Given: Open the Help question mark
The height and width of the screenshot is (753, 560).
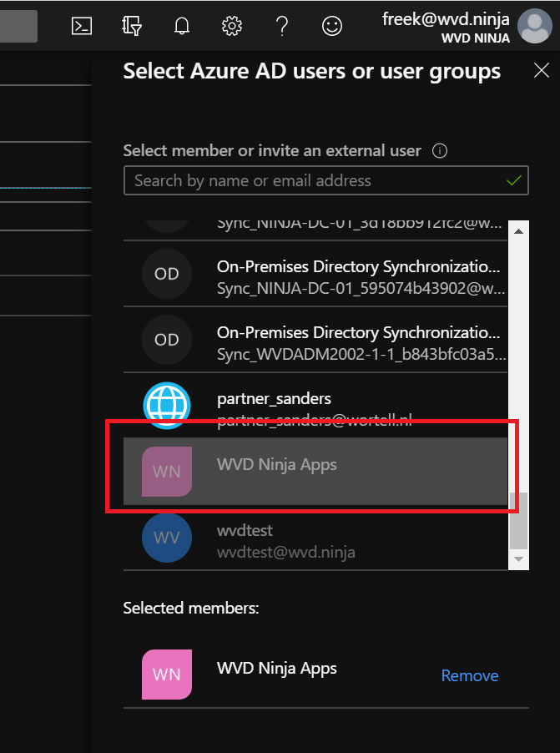Looking at the screenshot, I should point(282,26).
